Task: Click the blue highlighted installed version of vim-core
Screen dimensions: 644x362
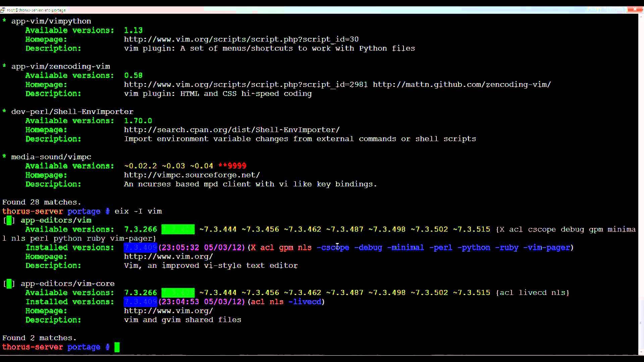Action: click(x=140, y=302)
